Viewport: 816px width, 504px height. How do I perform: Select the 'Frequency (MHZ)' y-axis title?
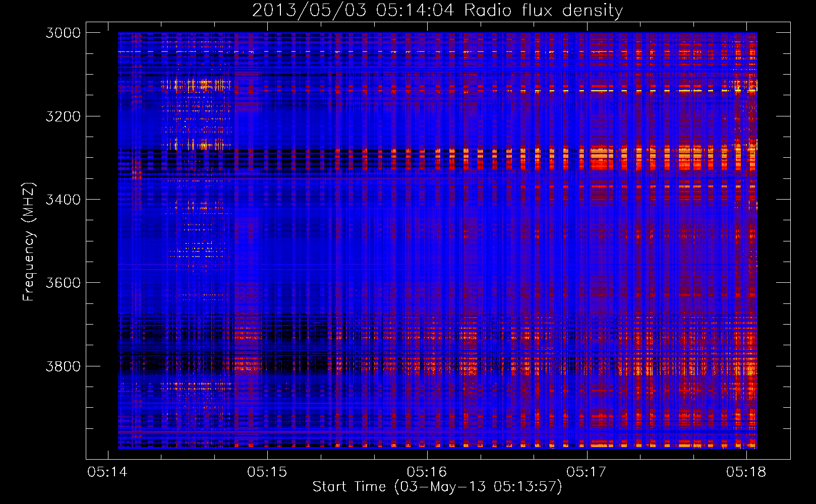point(29,242)
